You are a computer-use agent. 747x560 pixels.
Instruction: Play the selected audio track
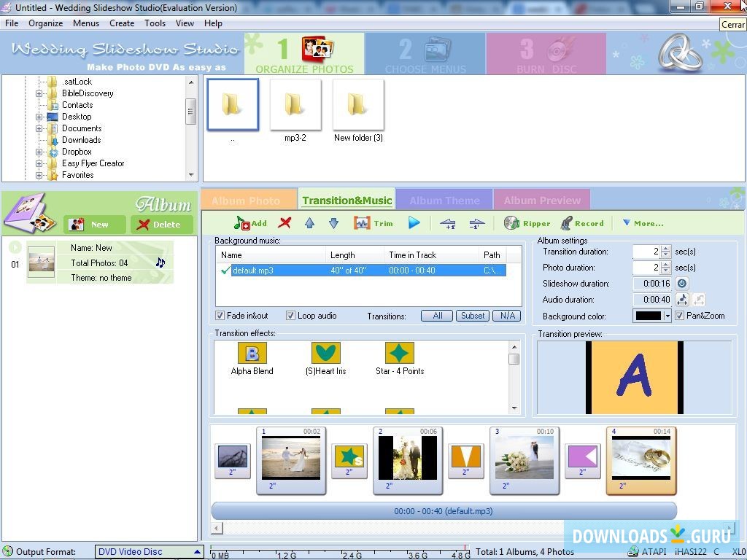click(414, 223)
